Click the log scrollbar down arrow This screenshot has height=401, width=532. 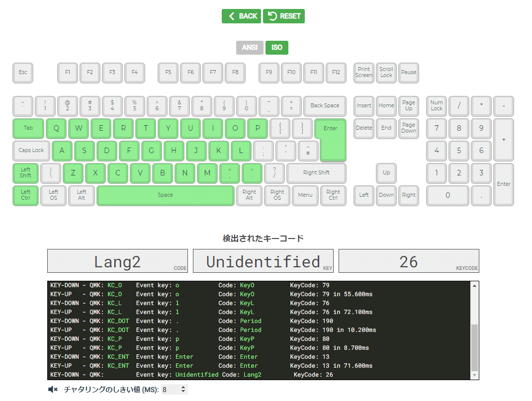click(475, 375)
